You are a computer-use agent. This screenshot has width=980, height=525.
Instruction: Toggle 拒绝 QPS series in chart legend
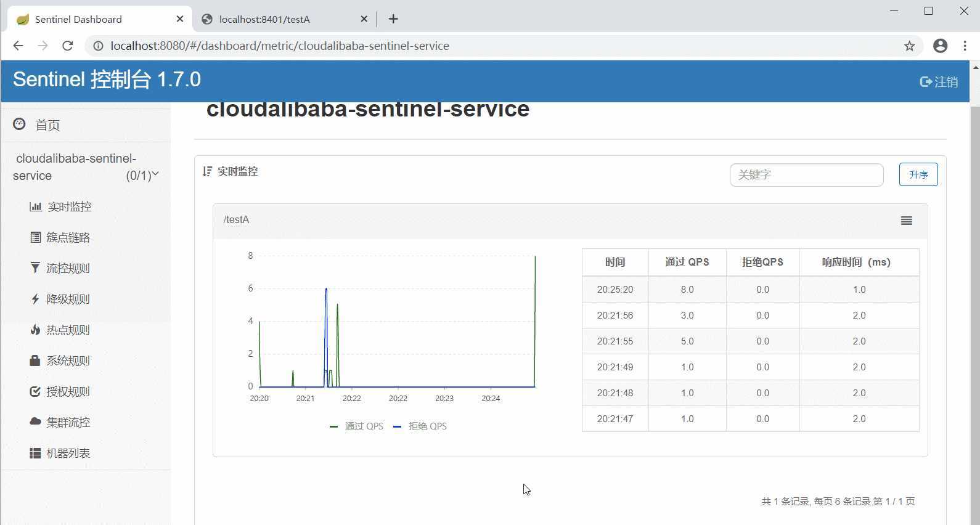click(420, 426)
